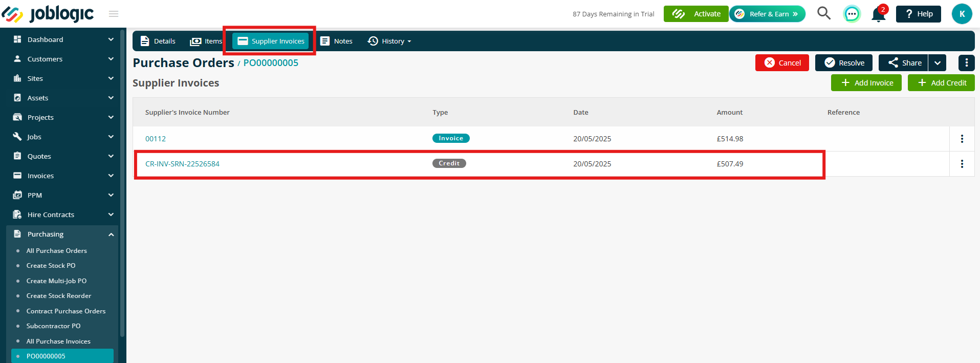Expand the Dashboard menu chevron
Screen dimensions: 980x363
111,39
